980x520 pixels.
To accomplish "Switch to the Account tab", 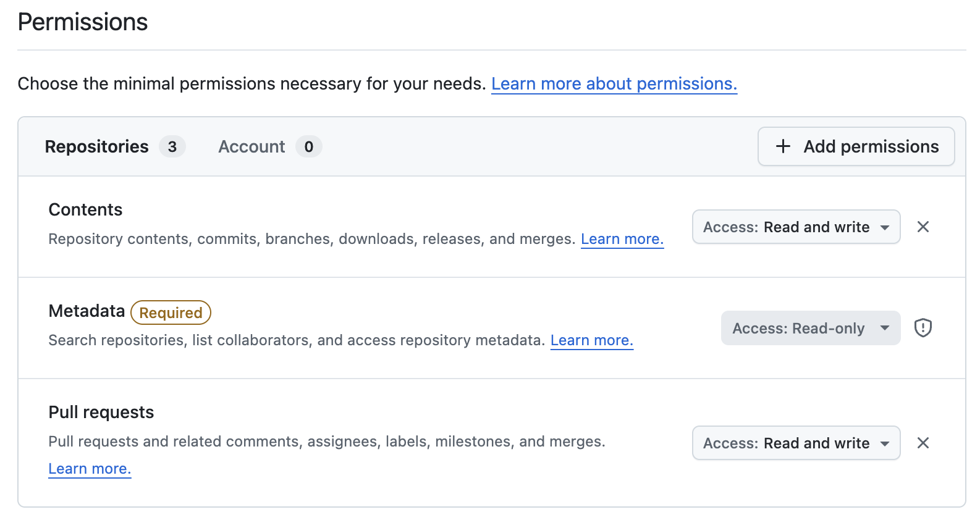I will pyautogui.click(x=251, y=146).
